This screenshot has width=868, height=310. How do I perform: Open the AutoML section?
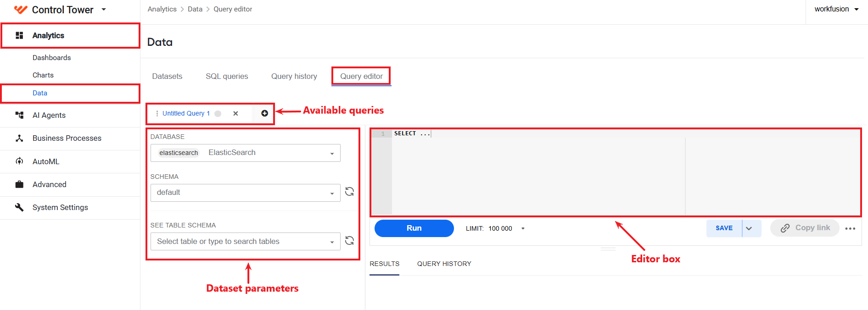point(46,161)
